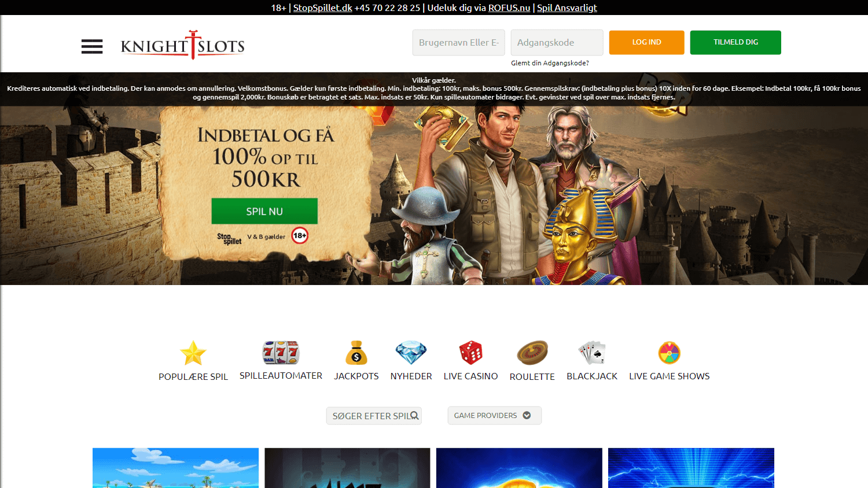Screen dimensions: 868x488
Task: Open the Live Casino category
Action: [470, 376]
